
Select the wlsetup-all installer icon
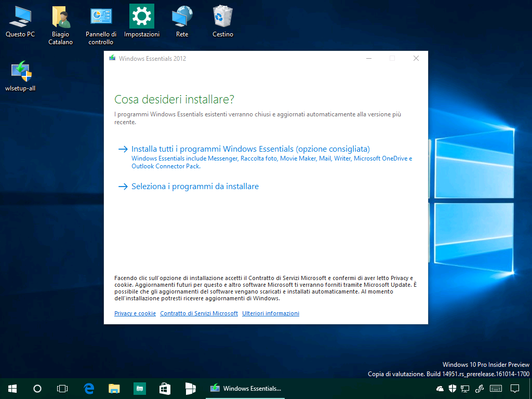[20, 76]
